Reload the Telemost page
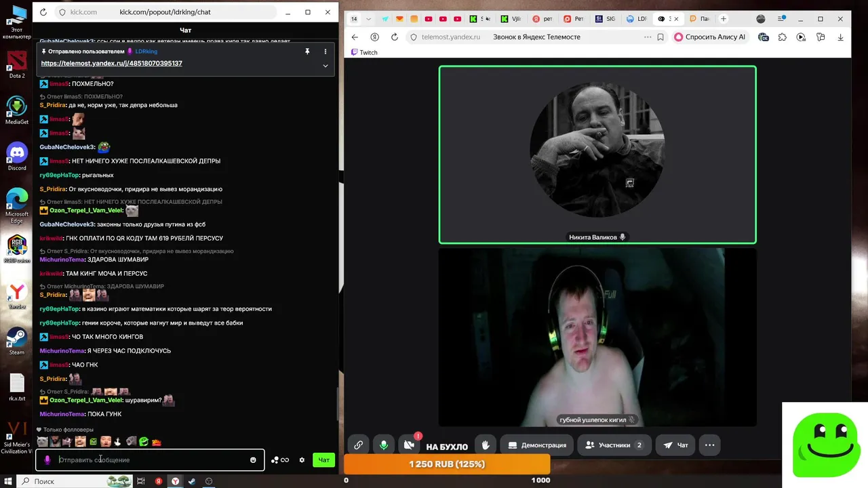 [x=395, y=37]
